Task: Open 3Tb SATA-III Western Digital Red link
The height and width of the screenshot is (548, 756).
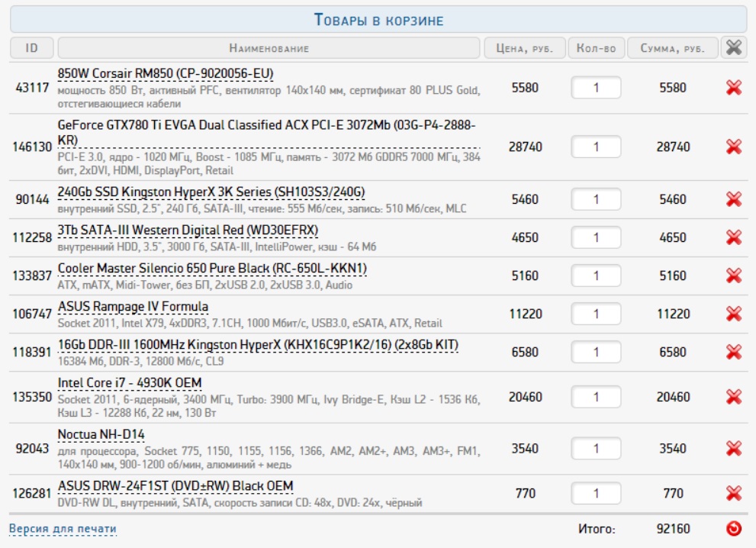Action: tap(188, 230)
